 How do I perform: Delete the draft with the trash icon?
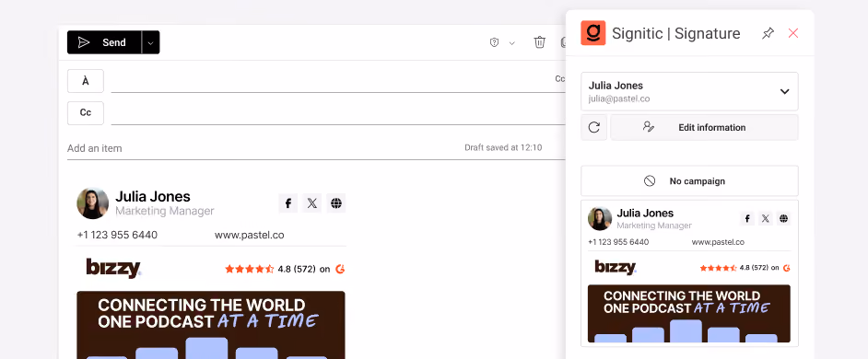539,42
